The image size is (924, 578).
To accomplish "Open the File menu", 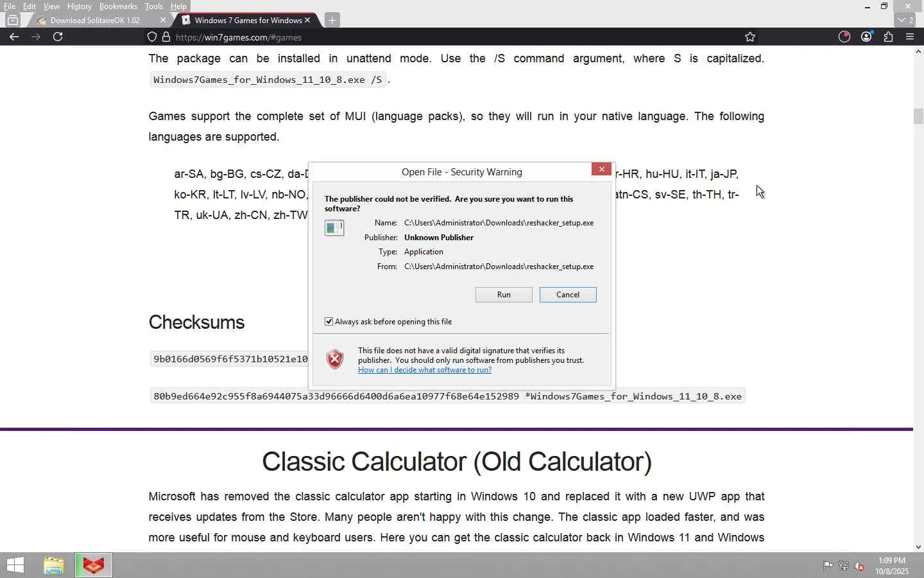I will point(10,6).
